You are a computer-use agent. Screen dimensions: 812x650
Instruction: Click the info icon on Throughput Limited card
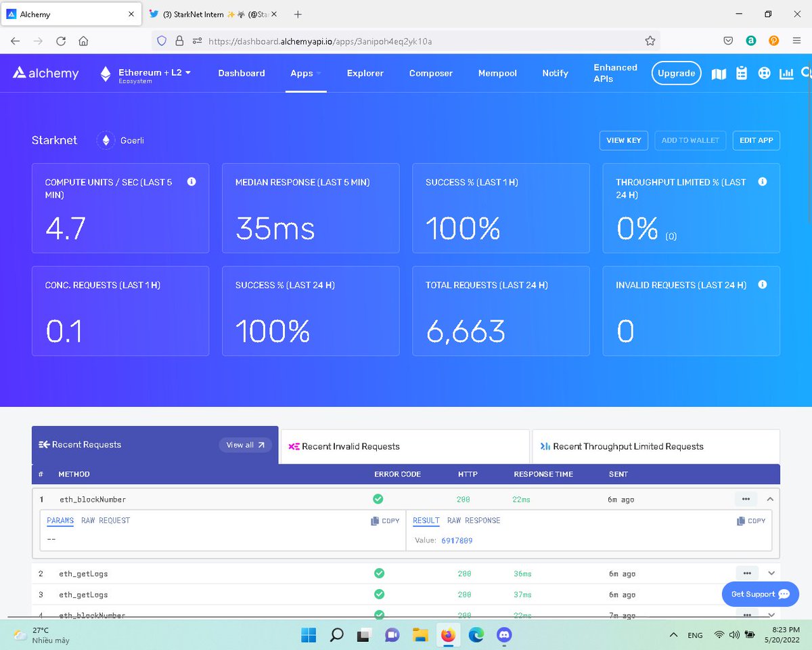click(x=763, y=181)
